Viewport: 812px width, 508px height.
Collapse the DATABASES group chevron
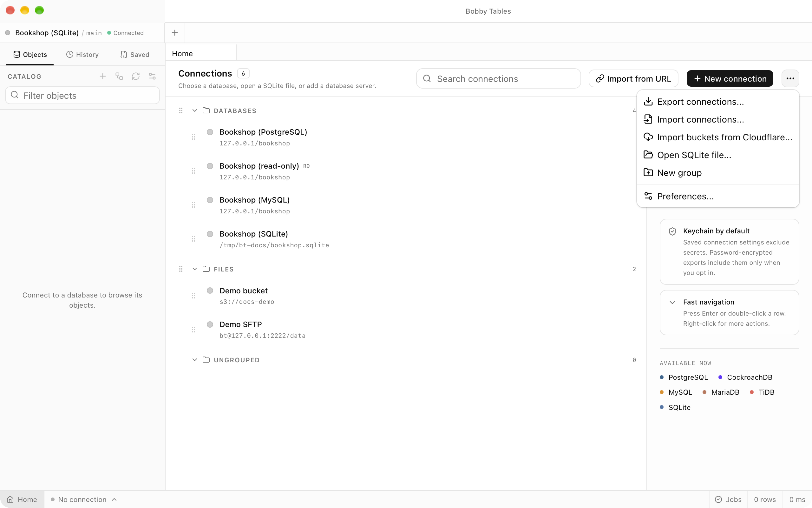[195, 110]
